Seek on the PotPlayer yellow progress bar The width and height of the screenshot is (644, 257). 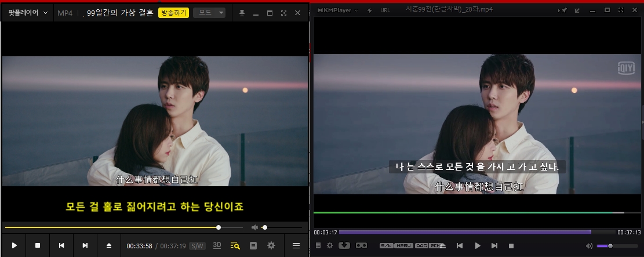point(124,227)
